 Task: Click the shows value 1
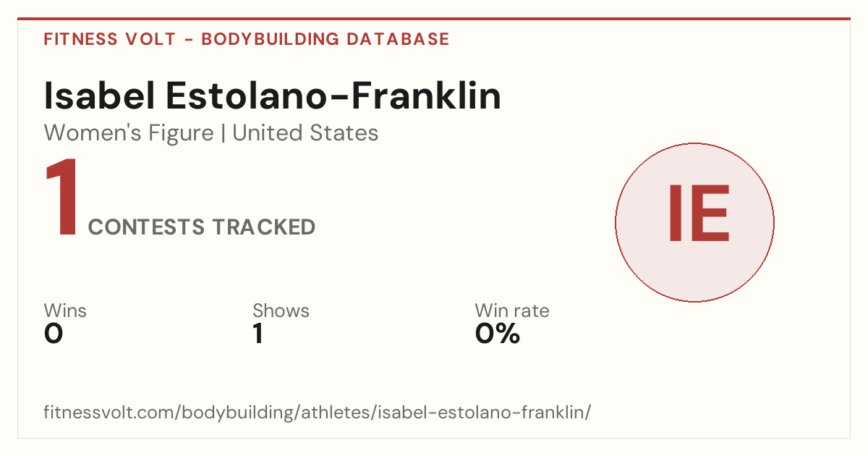coord(258,334)
